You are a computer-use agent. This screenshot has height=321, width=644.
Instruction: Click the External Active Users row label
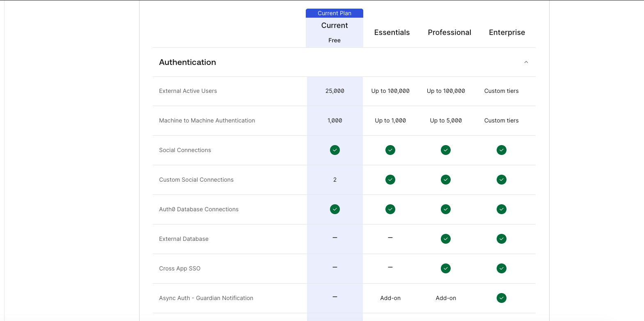pos(188,91)
